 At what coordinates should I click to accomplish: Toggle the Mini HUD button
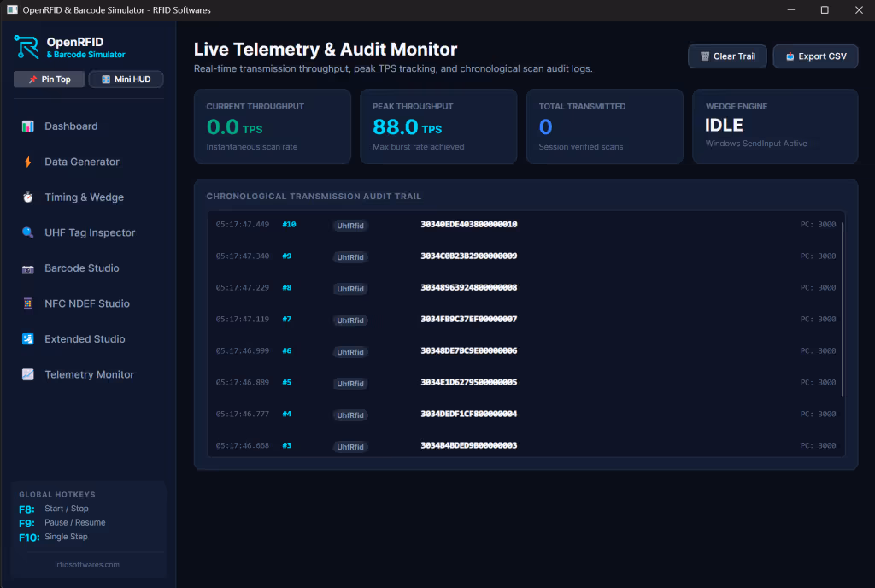point(126,79)
